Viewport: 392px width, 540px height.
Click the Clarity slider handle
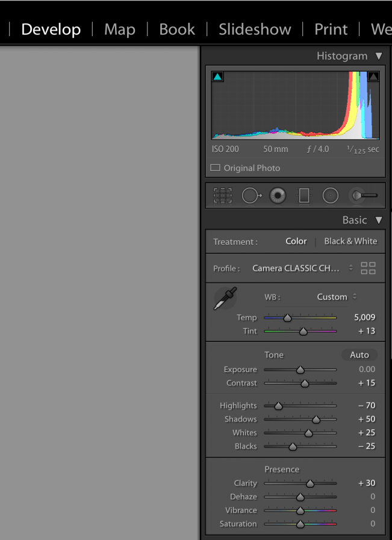click(310, 483)
